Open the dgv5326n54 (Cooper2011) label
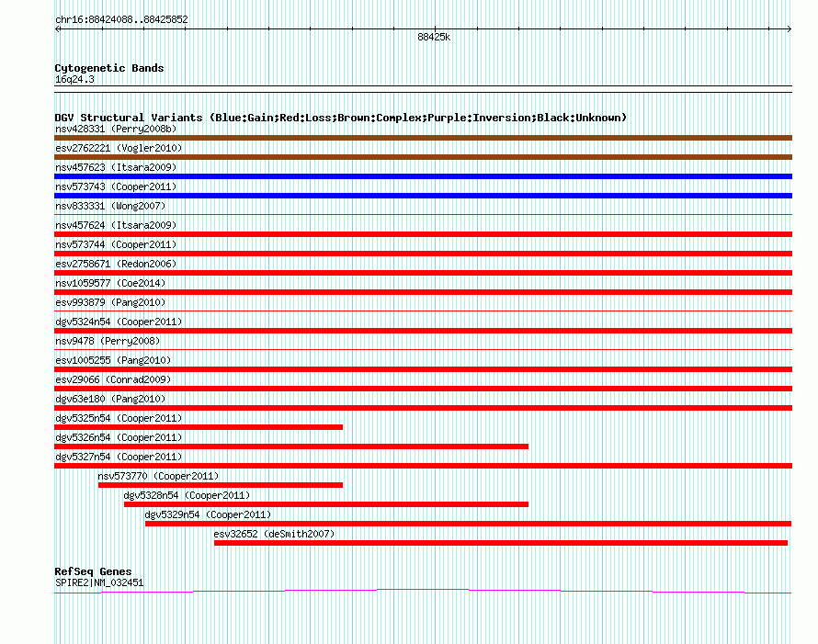 (x=119, y=437)
